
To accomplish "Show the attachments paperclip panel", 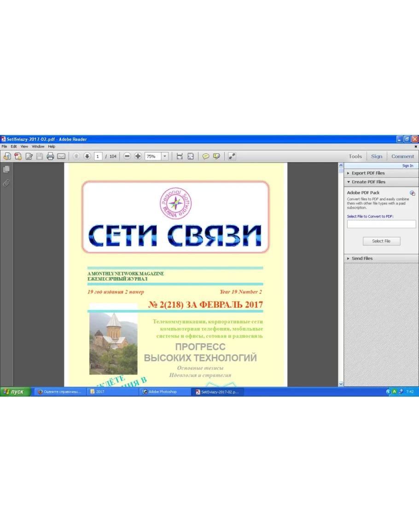I will point(6,183).
